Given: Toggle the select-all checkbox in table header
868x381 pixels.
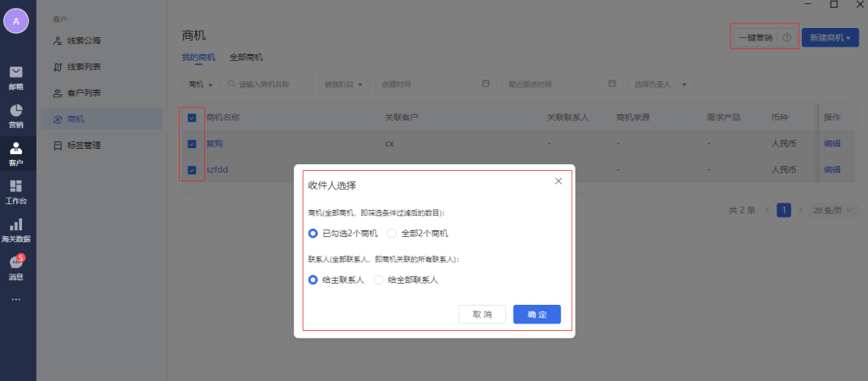Looking at the screenshot, I should click(192, 118).
